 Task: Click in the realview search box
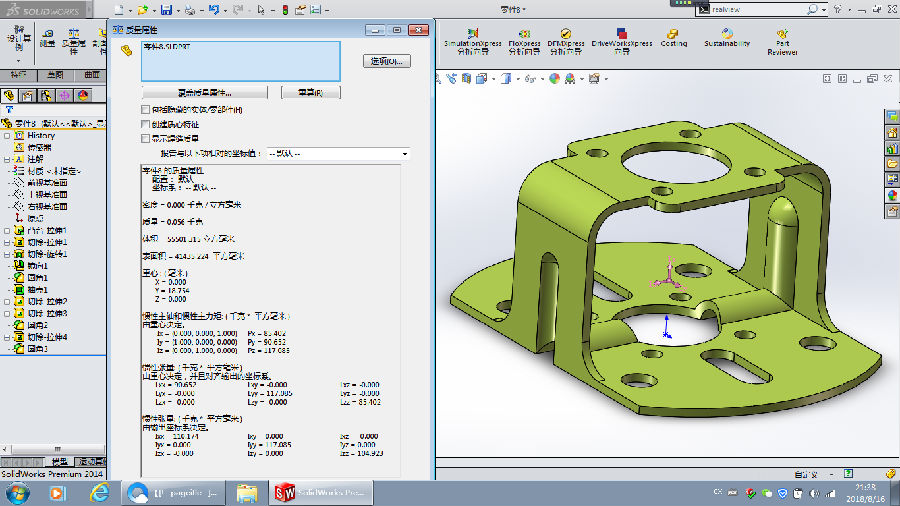pyautogui.click(x=745, y=10)
